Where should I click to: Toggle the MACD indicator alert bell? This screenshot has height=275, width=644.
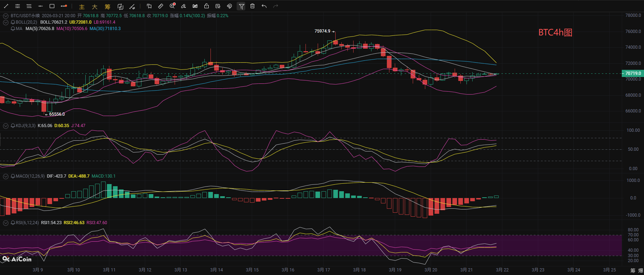13,176
